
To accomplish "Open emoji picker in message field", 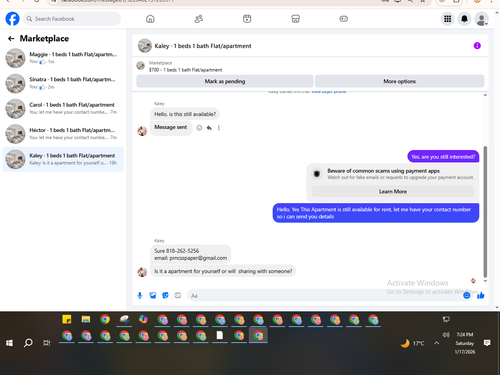I will 466,295.
